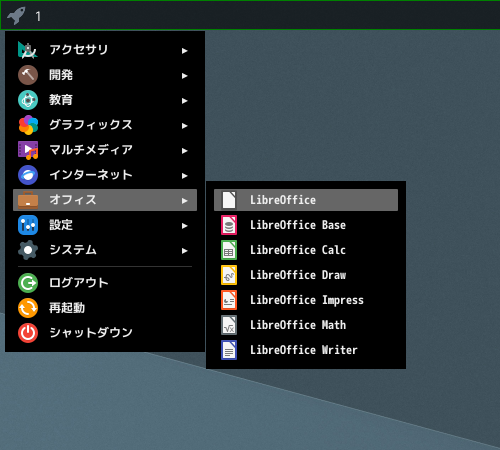Click the LibreOffice Draw icon

pos(229,275)
